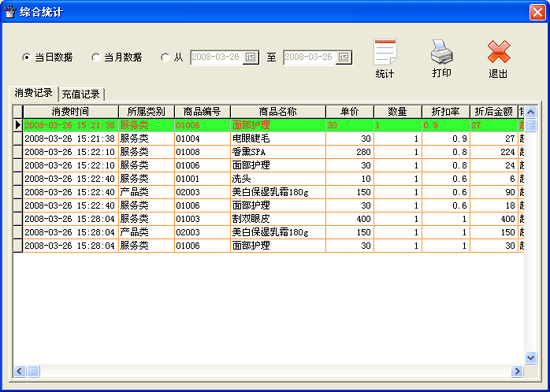Open the start date calendar picker
Screen dimensions: 550x392
click(250, 58)
